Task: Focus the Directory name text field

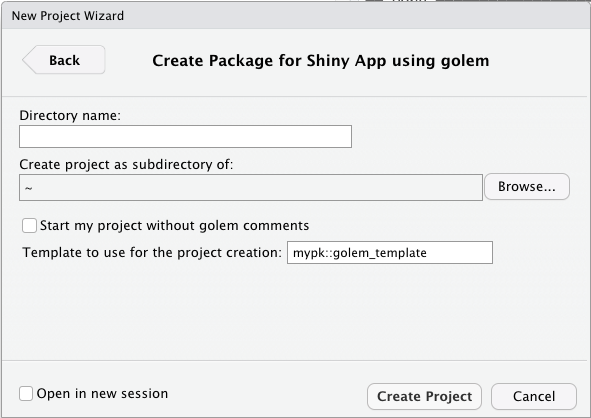Action: coord(185,136)
